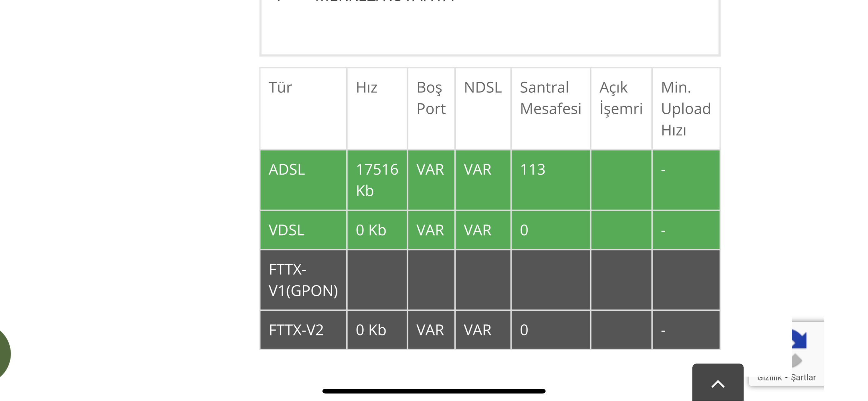The height and width of the screenshot is (401, 868).
Task: Open the Gizlilik privacy link
Action: tap(769, 378)
